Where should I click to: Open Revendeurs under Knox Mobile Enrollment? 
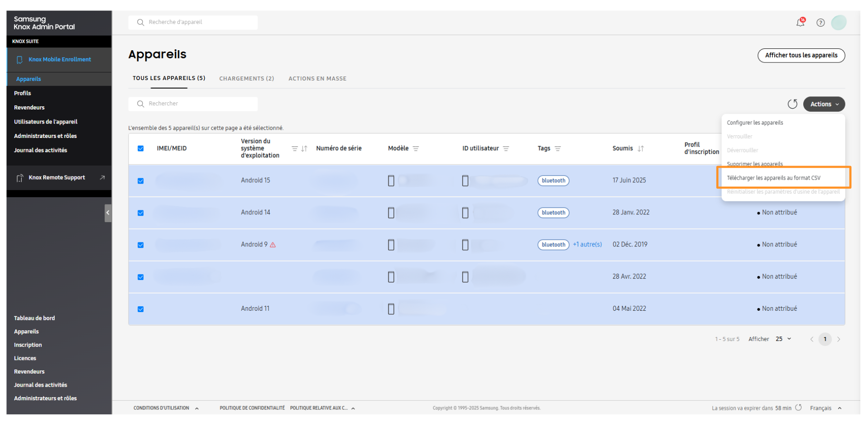29,108
